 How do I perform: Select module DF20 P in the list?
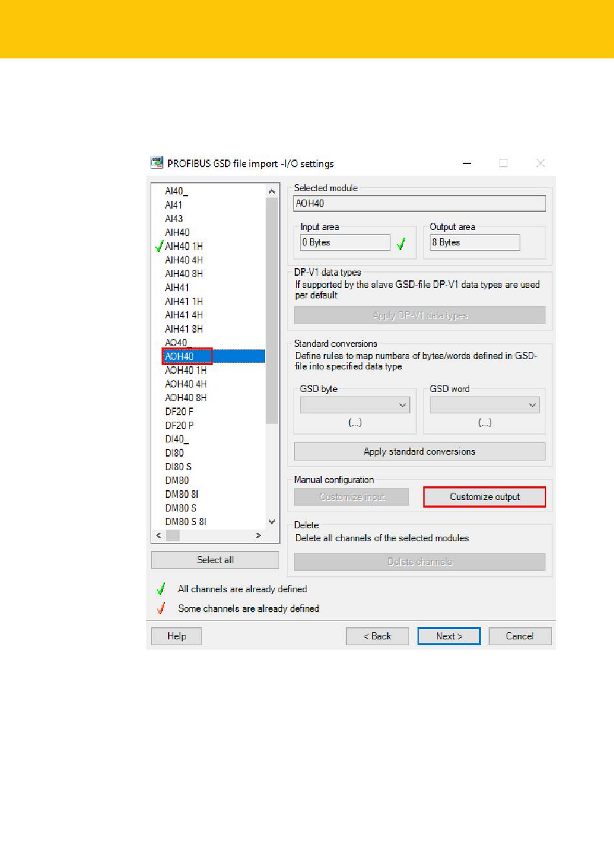click(x=179, y=426)
